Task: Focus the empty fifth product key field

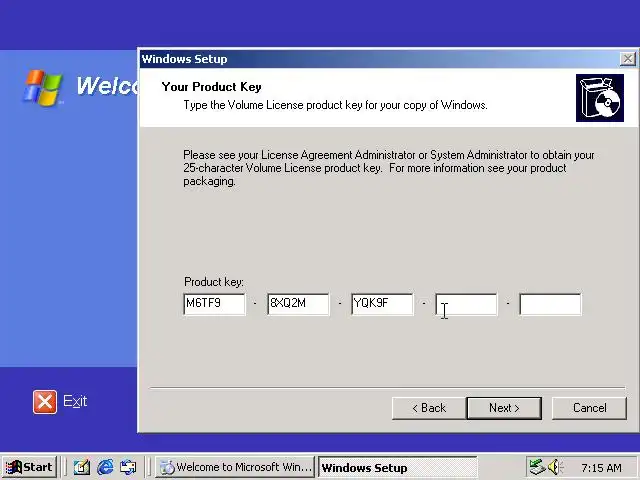Action: point(551,304)
